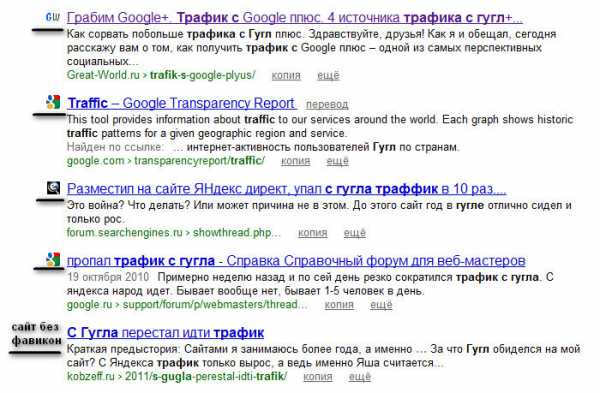
Task: Expand 'ещё' under kobzeff.ru result
Action: pyautogui.click(x=360, y=377)
